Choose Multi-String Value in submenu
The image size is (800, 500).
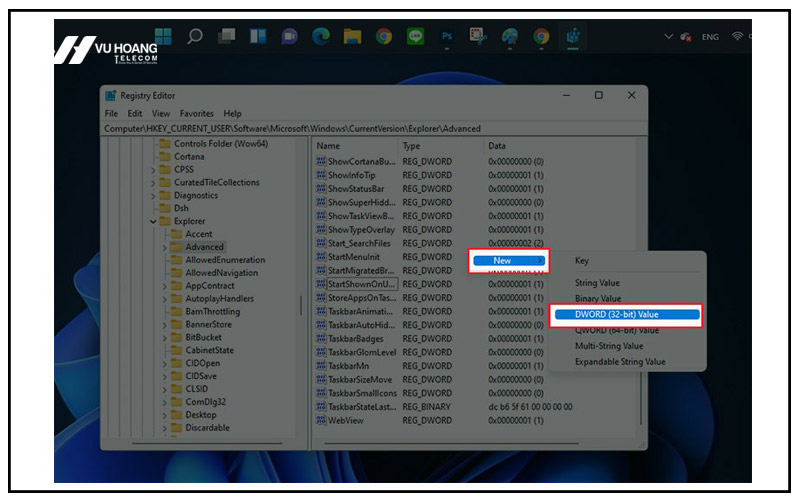click(x=609, y=346)
